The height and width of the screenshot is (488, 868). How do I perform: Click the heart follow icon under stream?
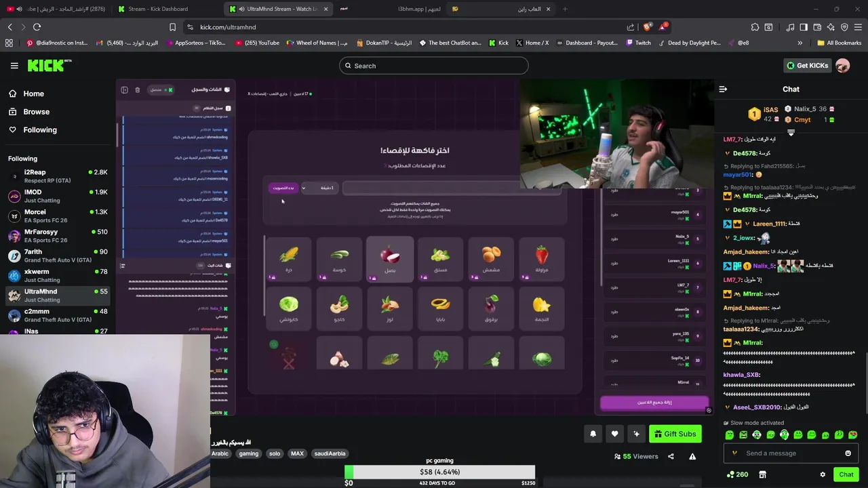point(614,434)
